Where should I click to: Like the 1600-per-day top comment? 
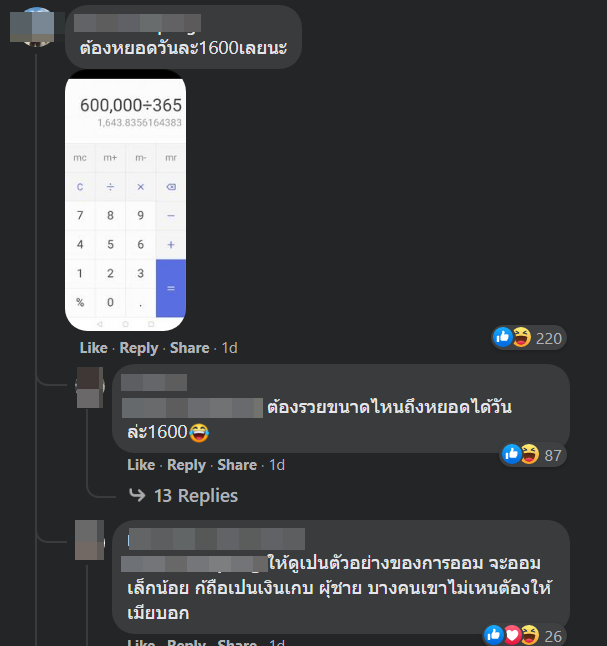[x=94, y=348]
